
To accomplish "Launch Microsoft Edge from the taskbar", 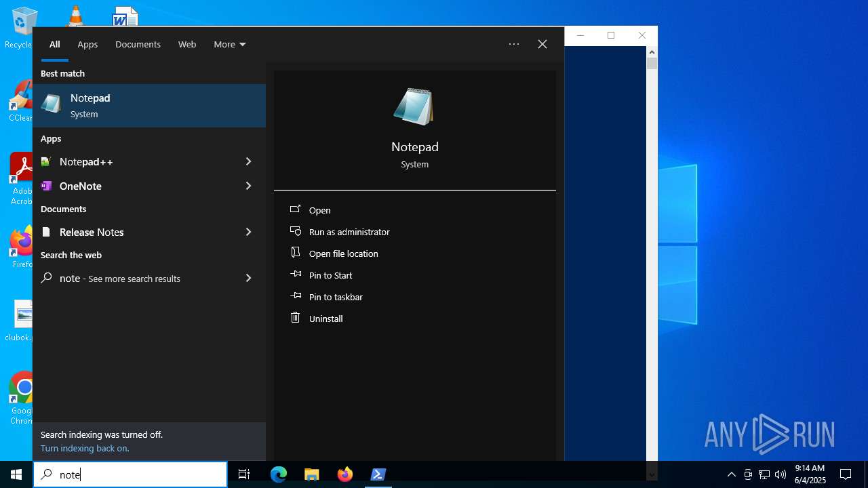I will pyautogui.click(x=279, y=474).
